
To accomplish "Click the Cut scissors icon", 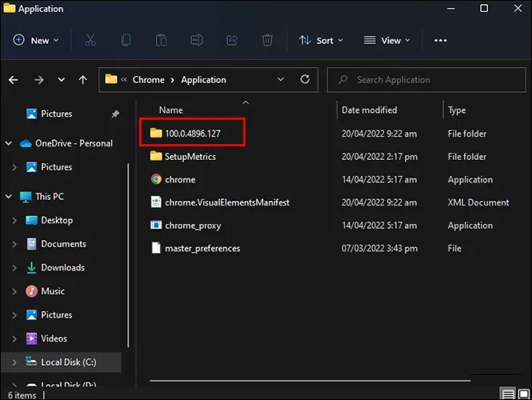I will 90,40.
